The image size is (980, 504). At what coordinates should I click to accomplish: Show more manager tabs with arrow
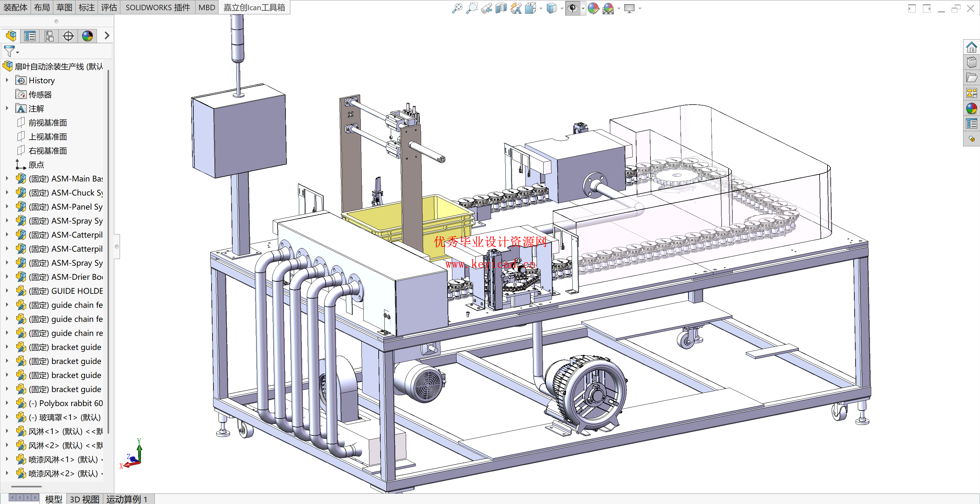tap(107, 36)
